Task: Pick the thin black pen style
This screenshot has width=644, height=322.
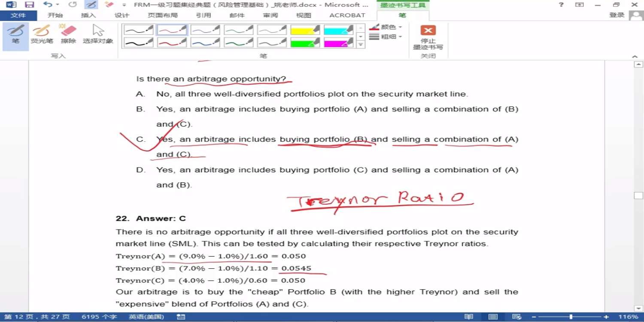Action: 139,30
